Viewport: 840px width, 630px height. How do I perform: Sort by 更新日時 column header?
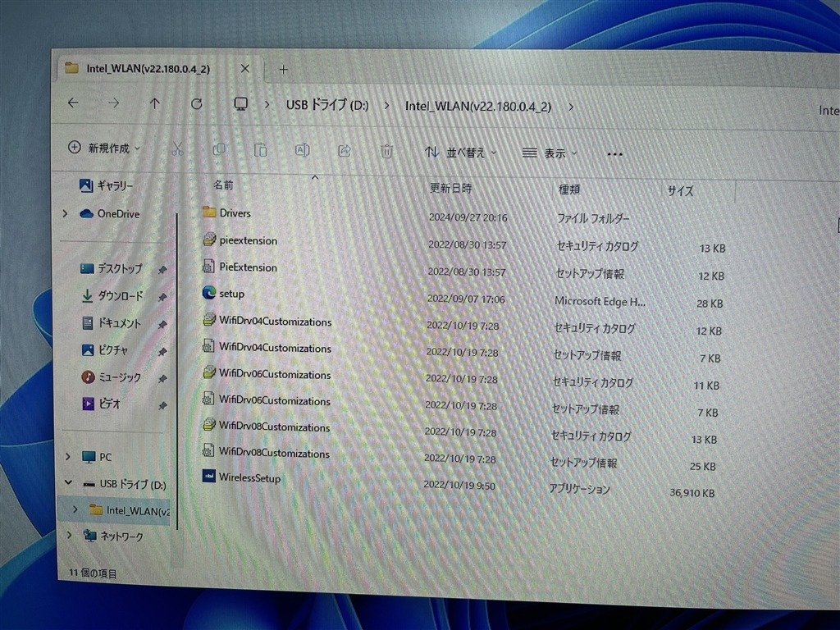(450, 188)
